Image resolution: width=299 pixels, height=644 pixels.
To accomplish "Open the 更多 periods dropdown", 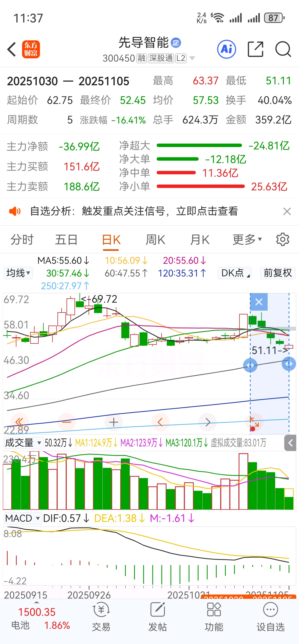I will pos(247,239).
